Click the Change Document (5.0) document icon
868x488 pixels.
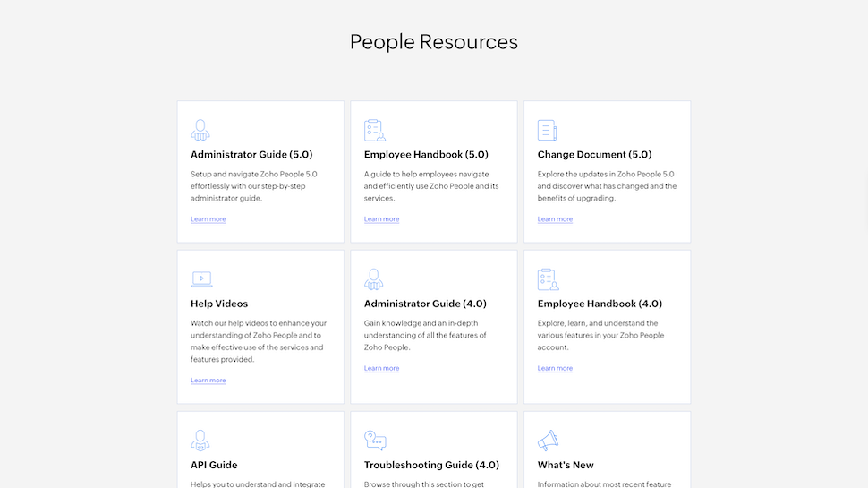point(547,130)
